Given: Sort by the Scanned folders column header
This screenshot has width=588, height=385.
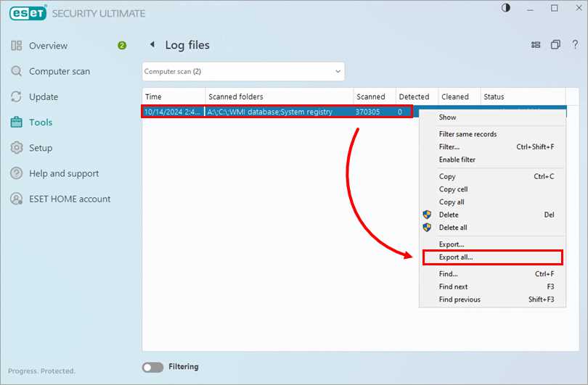Looking at the screenshot, I should [x=235, y=96].
